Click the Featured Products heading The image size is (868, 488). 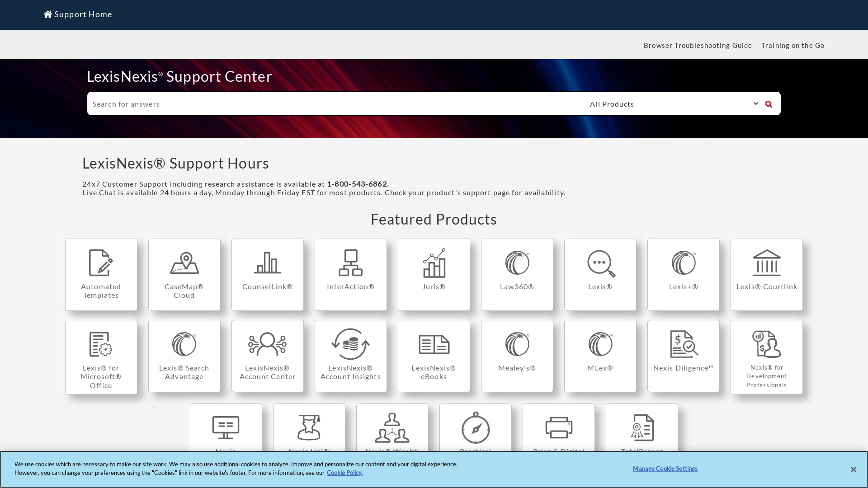point(434,219)
